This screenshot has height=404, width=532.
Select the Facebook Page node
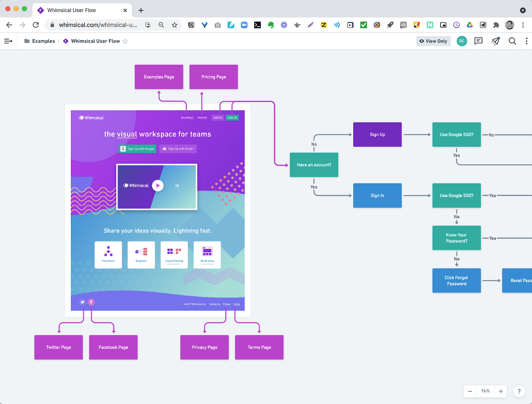tap(113, 347)
